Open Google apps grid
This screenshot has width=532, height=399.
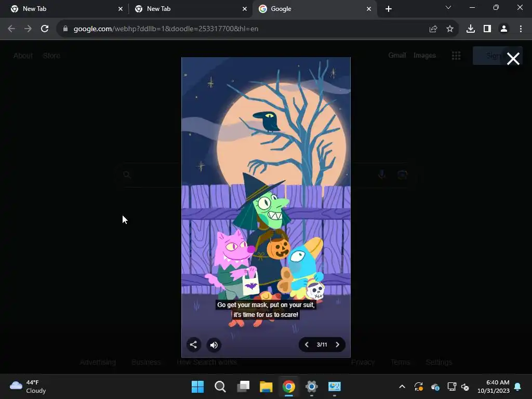456,56
